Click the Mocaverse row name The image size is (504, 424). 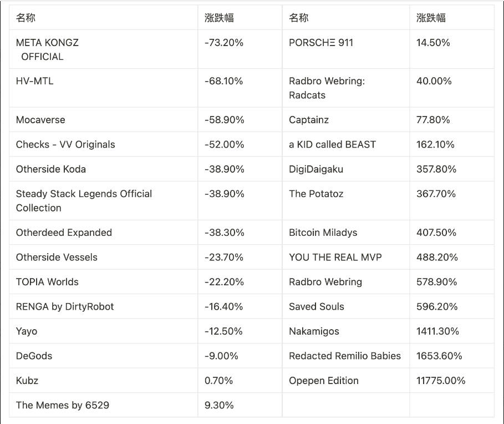[x=40, y=120]
